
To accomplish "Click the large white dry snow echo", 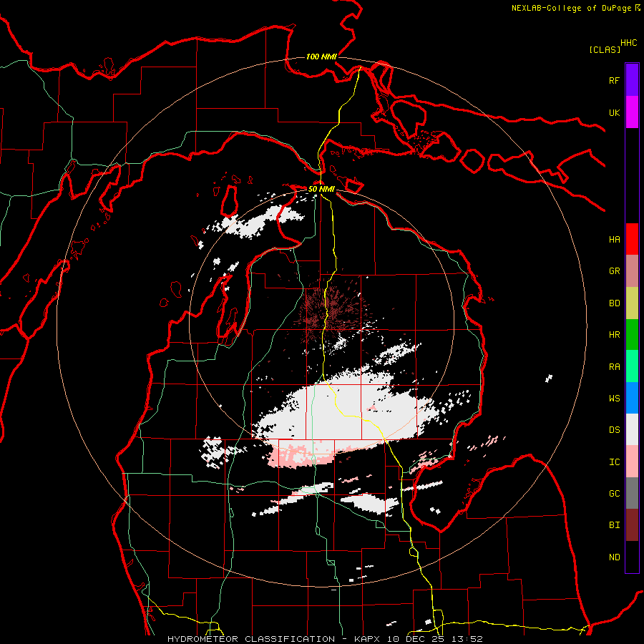I will pos(345,415).
